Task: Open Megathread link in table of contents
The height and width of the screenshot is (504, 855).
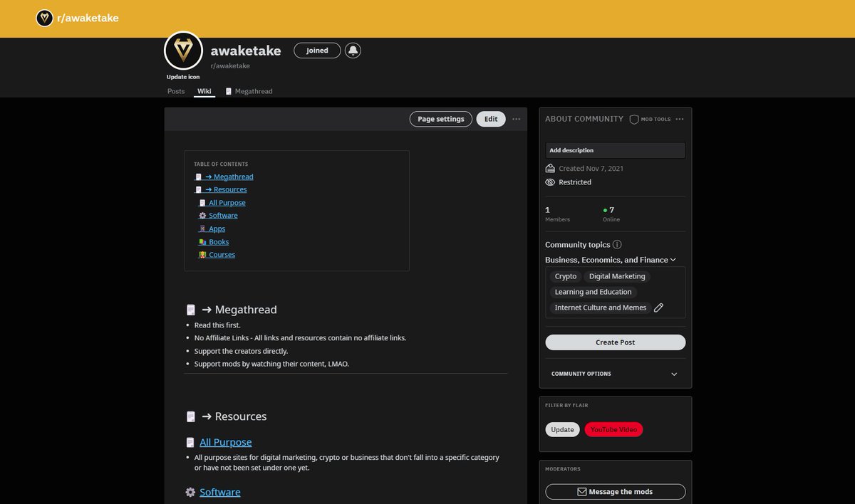Action: point(224,177)
